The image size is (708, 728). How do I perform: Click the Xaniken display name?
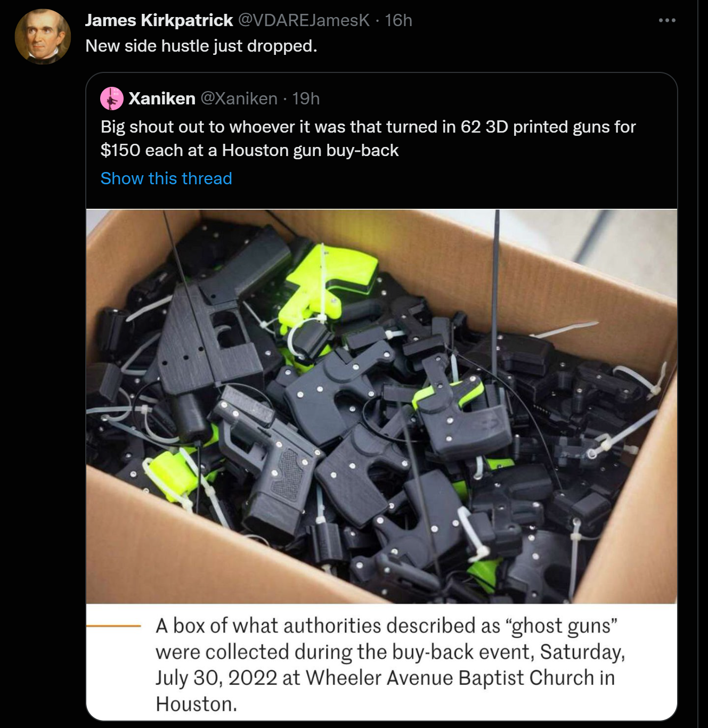(162, 99)
